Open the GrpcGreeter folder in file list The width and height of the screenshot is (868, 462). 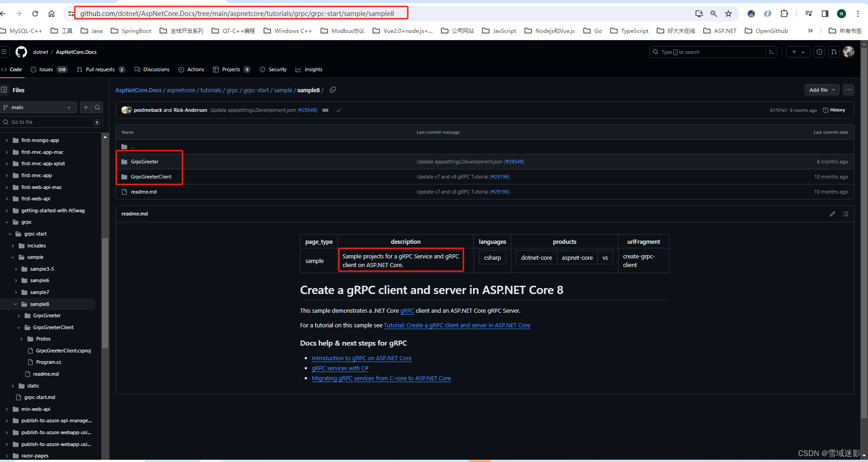point(145,162)
